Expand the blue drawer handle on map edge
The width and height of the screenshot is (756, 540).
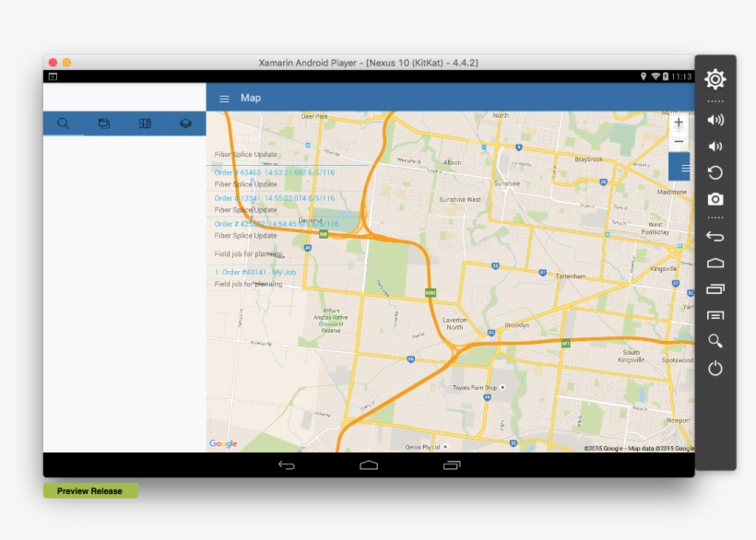(x=683, y=168)
